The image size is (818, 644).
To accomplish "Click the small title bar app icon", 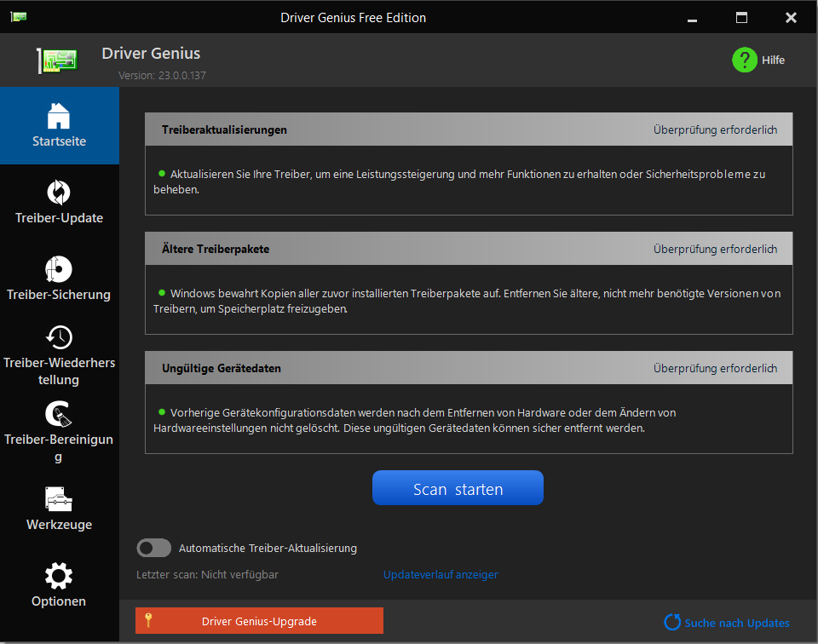I will (x=18, y=17).
